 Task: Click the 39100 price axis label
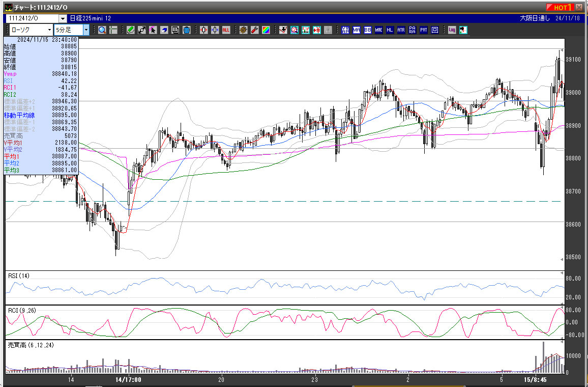tap(573, 59)
